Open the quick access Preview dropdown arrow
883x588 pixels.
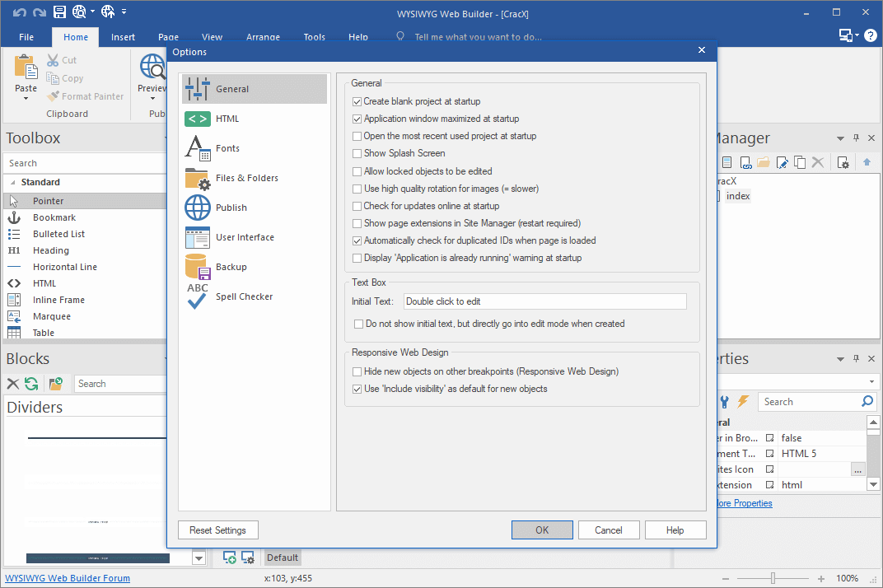tap(92, 12)
